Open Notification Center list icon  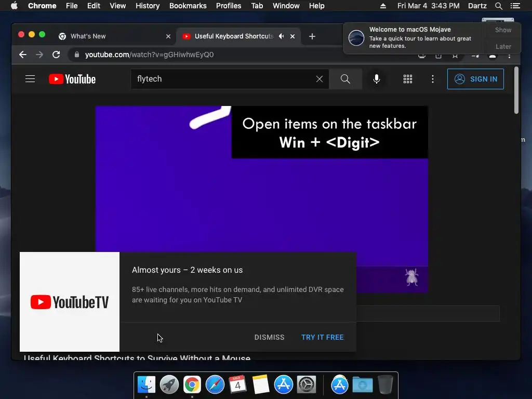pyautogui.click(x=515, y=6)
